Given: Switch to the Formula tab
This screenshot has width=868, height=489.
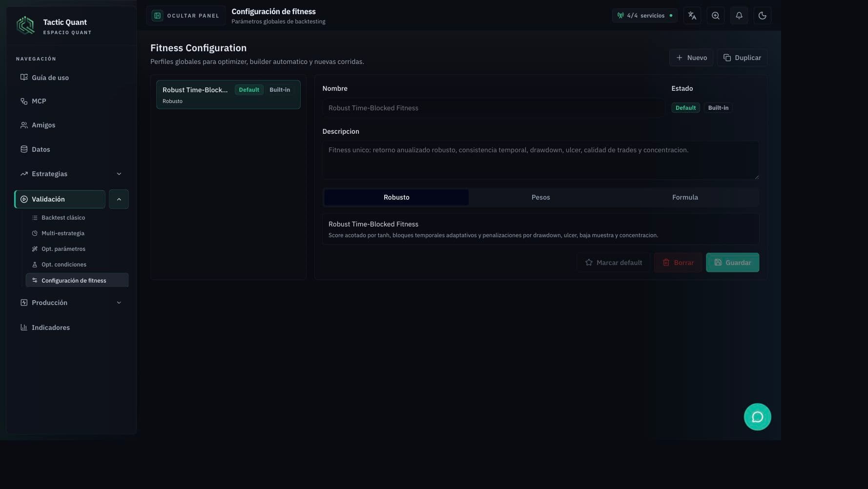Looking at the screenshot, I should [x=685, y=197].
